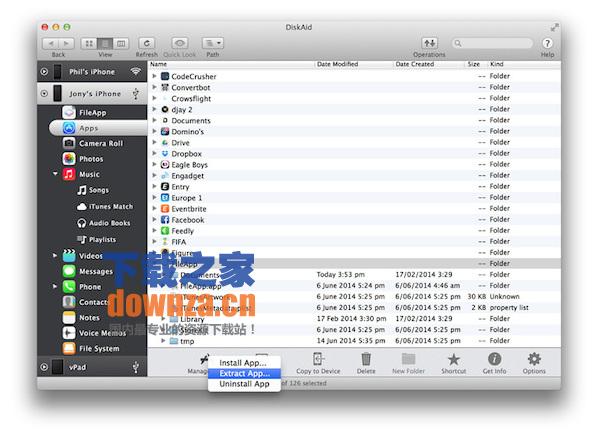Viewport: 600px width, 430px height.
Task: Expand the CodeCrusher folder
Action: point(154,76)
